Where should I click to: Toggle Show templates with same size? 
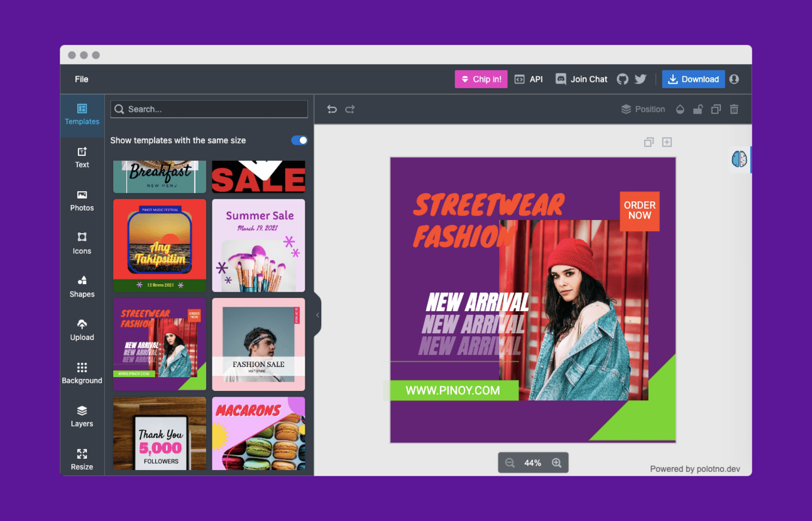(300, 140)
